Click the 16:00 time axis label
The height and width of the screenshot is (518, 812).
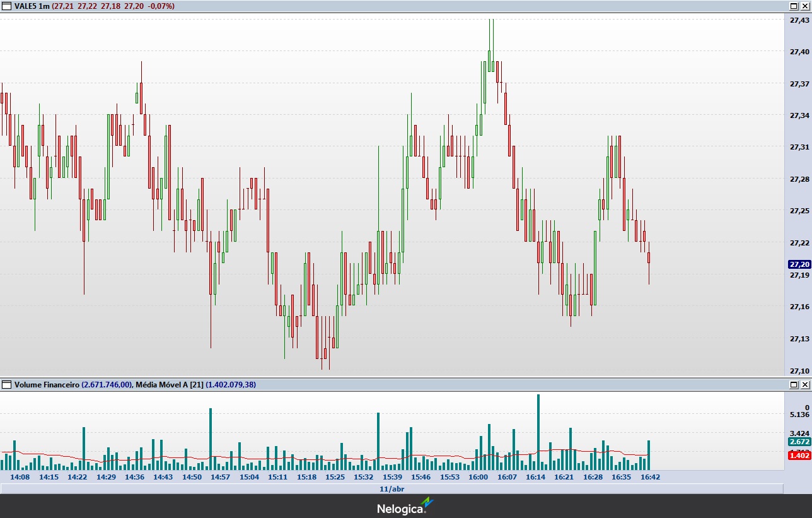(x=478, y=477)
